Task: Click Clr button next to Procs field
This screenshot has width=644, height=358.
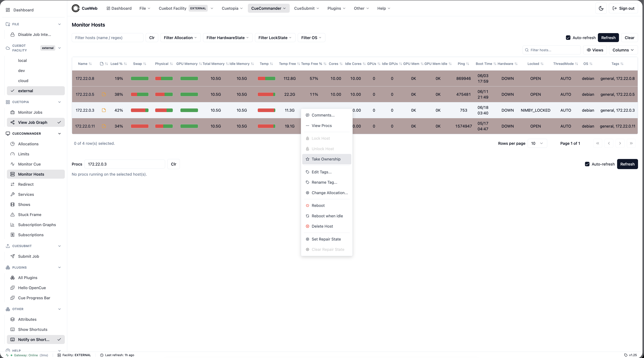Action: (x=174, y=164)
